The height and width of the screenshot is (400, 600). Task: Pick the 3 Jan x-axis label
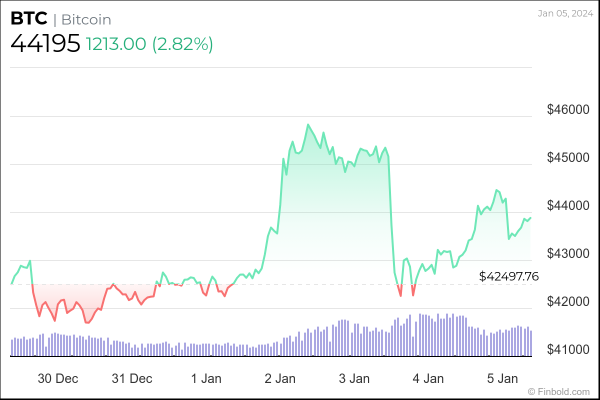[x=353, y=379]
